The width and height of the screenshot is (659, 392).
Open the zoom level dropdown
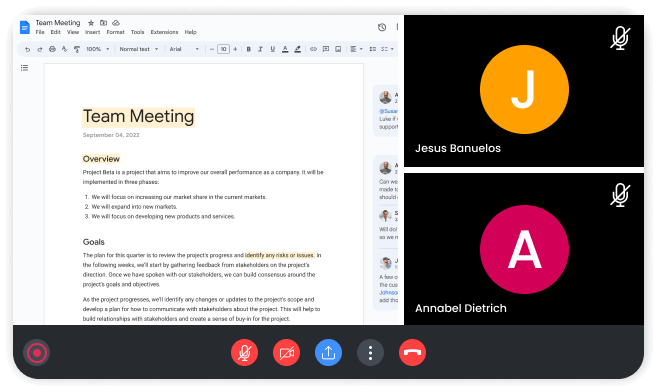point(98,49)
